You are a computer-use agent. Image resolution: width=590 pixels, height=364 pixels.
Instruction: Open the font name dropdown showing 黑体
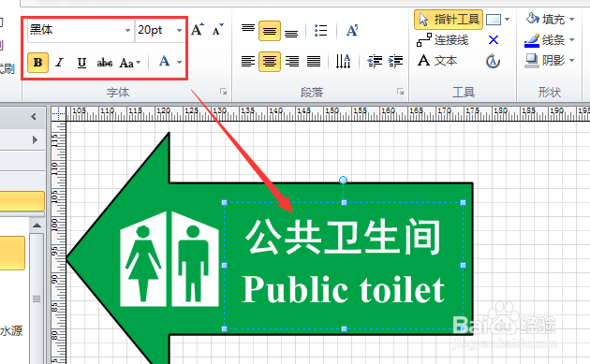(x=128, y=30)
